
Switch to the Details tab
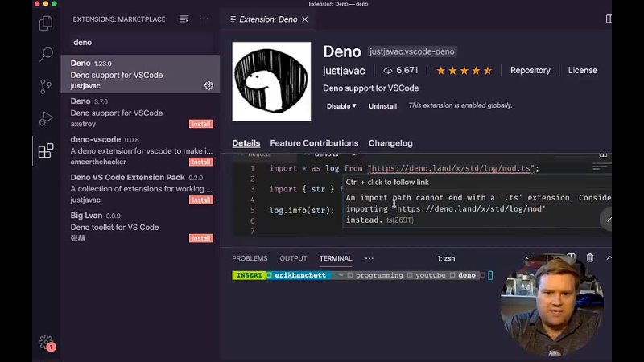246,143
